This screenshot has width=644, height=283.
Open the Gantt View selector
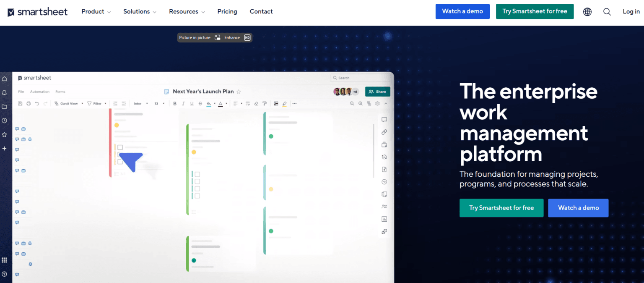click(x=69, y=103)
